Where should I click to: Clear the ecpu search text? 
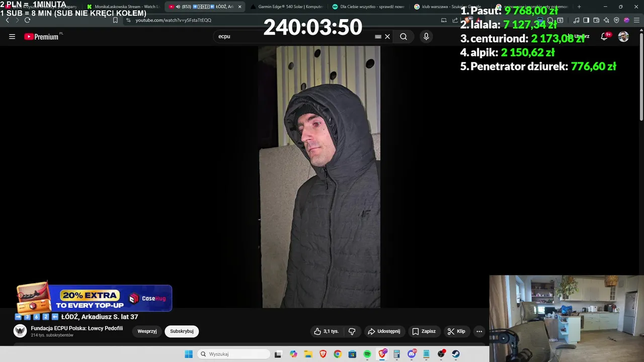(387, 36)
